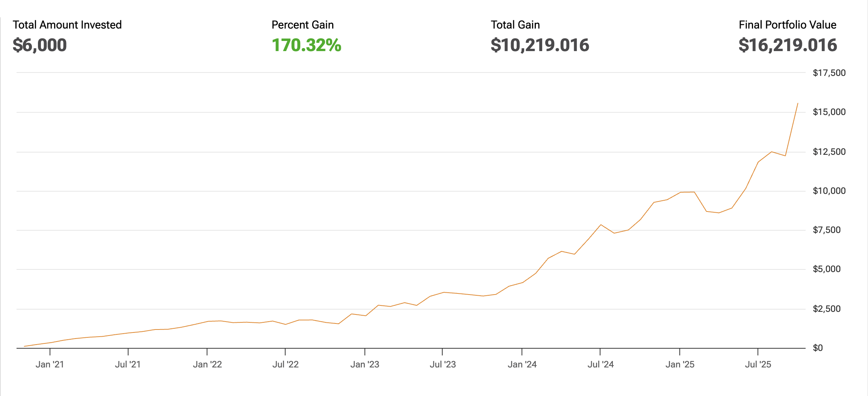Click the Percent Gain heading

click(302, 25)
